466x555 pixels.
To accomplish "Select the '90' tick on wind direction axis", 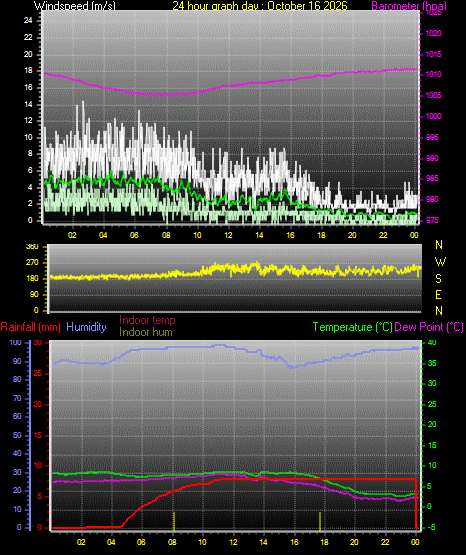I will pyautogui.click(x=34, y=294).
